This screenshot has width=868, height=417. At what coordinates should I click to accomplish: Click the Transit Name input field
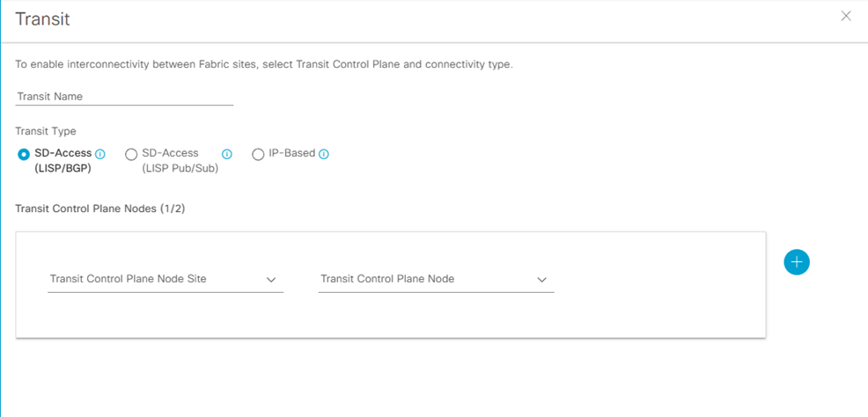tap(124, 97)
